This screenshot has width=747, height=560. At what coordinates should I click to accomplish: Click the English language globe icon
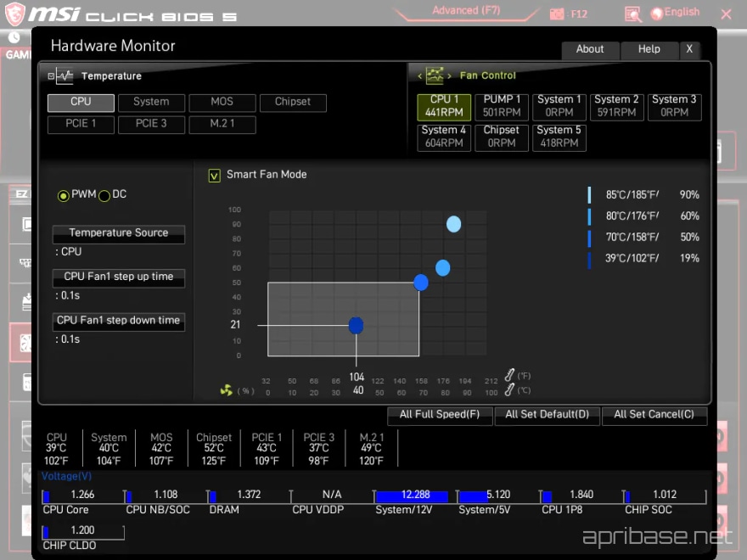coord(656,14)
